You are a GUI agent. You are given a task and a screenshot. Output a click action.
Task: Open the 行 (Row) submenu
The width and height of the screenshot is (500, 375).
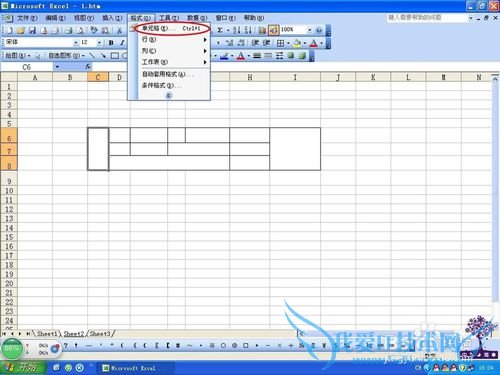coord(174,40)
